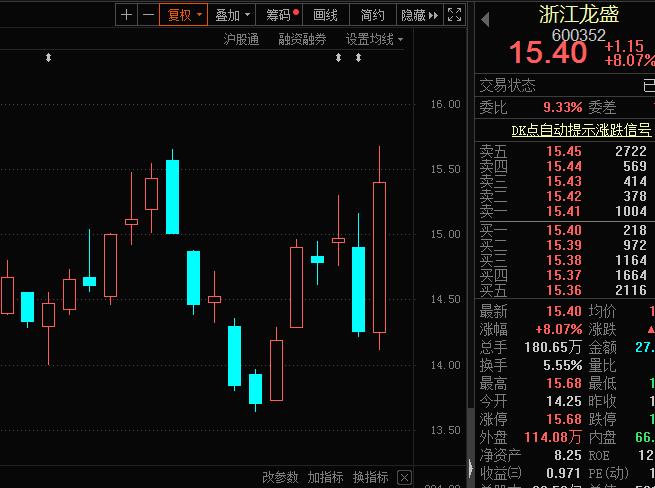Click the up-down marker above the last candle
This screenshot has width=655, height=488.
click(x=358, y=58)
